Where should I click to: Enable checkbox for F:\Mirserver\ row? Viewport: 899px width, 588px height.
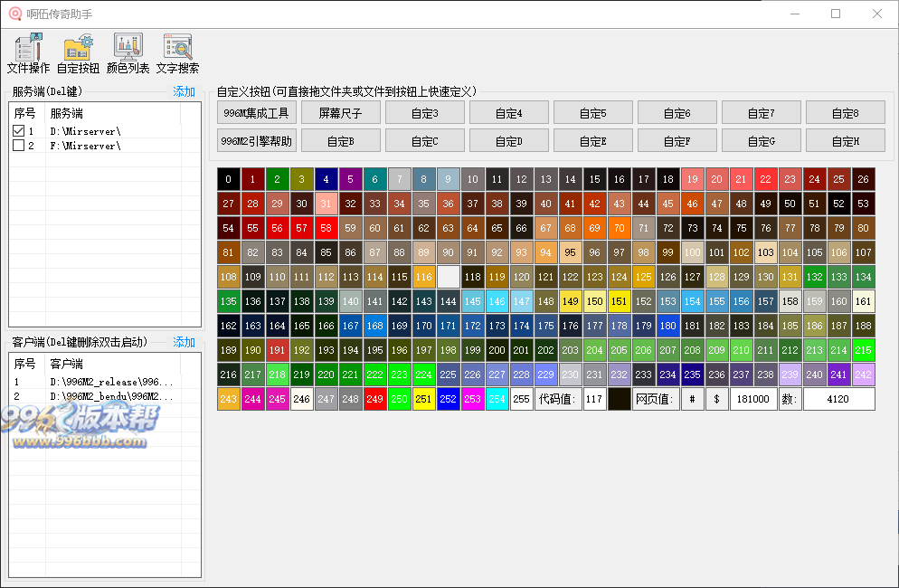[18, 146]
